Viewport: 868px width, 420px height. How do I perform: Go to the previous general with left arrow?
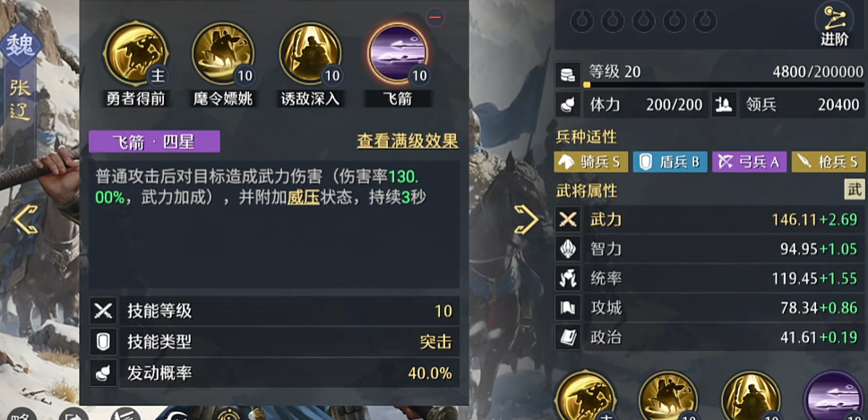click(x=25, y=219)
